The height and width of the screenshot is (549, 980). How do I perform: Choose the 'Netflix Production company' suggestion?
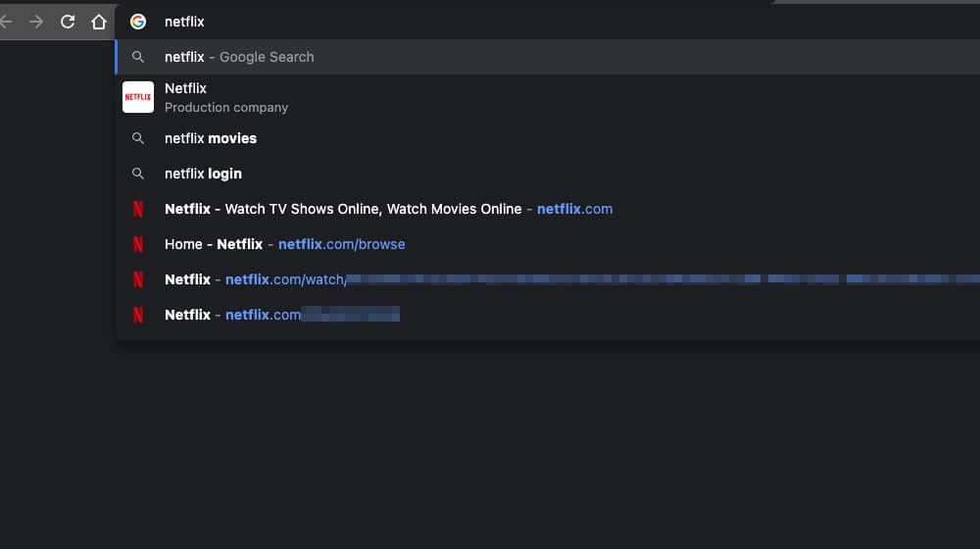(x=226, y=97)
